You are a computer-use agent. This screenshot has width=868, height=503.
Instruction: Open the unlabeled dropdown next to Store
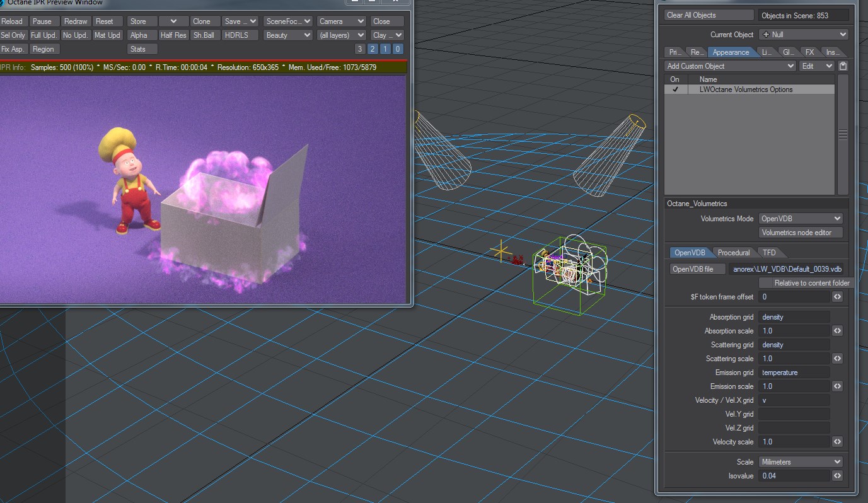[173, 21]
